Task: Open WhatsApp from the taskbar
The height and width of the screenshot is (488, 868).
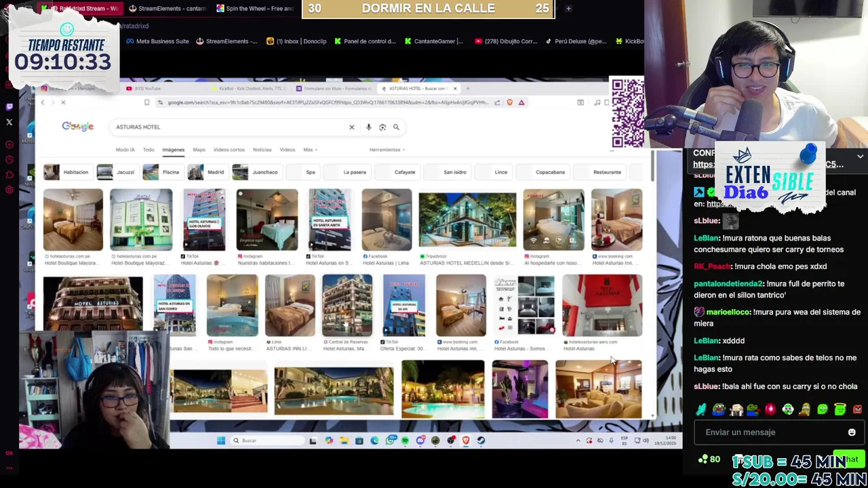Action: tap(390, 441)
